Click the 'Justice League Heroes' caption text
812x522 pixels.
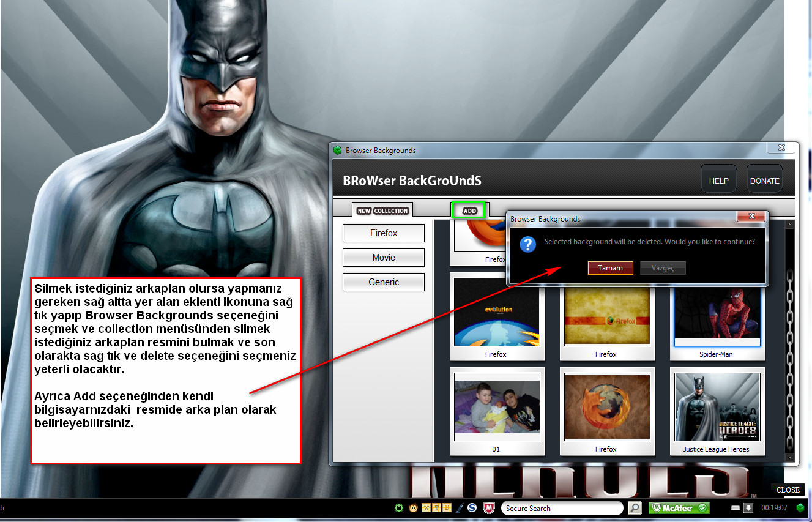(x=717, y=449)
